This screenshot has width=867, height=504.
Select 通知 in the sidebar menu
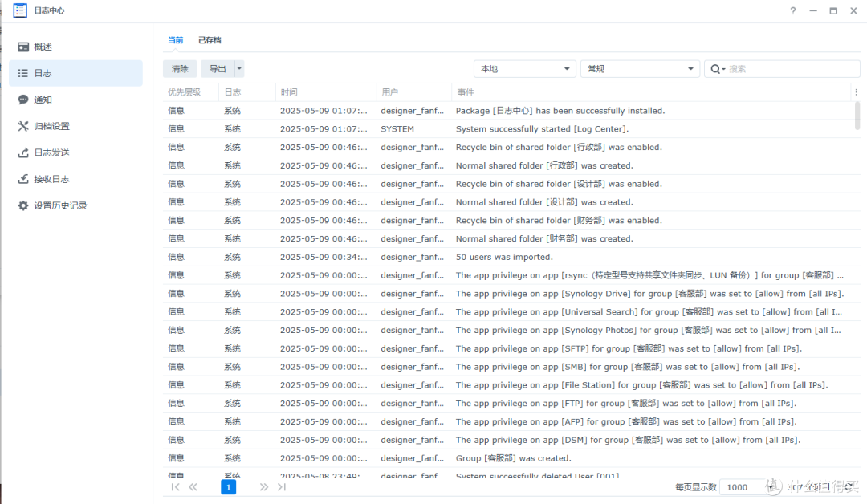click(75, 100)
